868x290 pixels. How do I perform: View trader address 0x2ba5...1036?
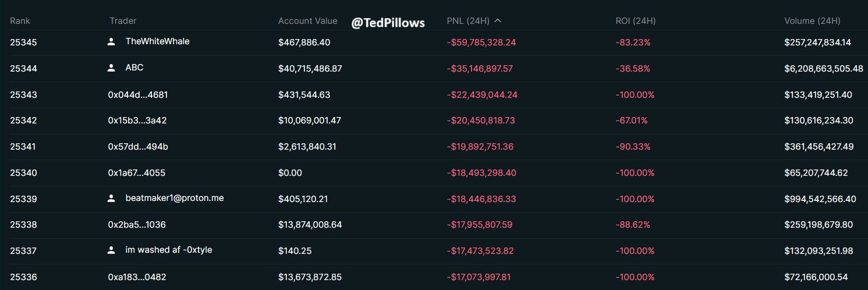coord(138,225)
